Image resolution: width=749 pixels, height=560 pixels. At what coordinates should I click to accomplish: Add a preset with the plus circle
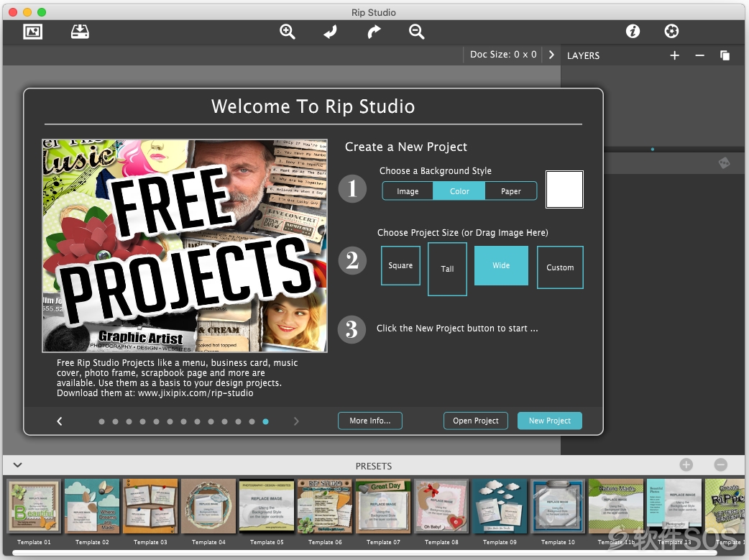[x=686, y=464]
